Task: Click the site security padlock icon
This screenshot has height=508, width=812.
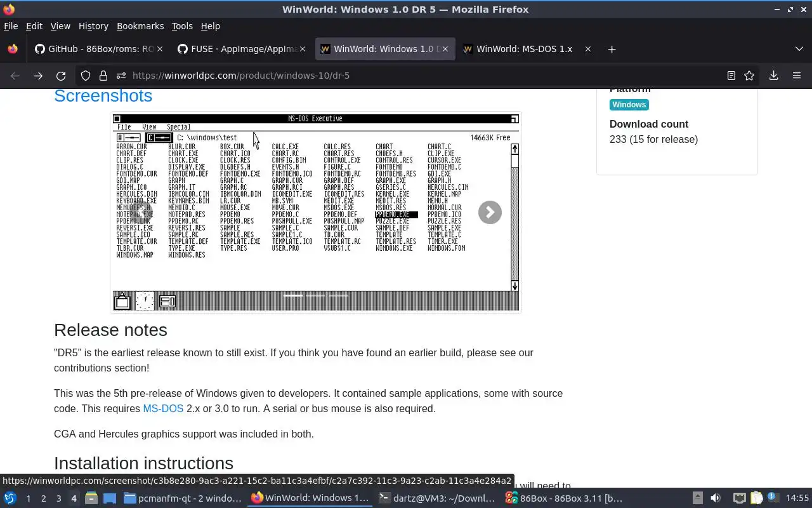Action: click(x=103, y=76)
